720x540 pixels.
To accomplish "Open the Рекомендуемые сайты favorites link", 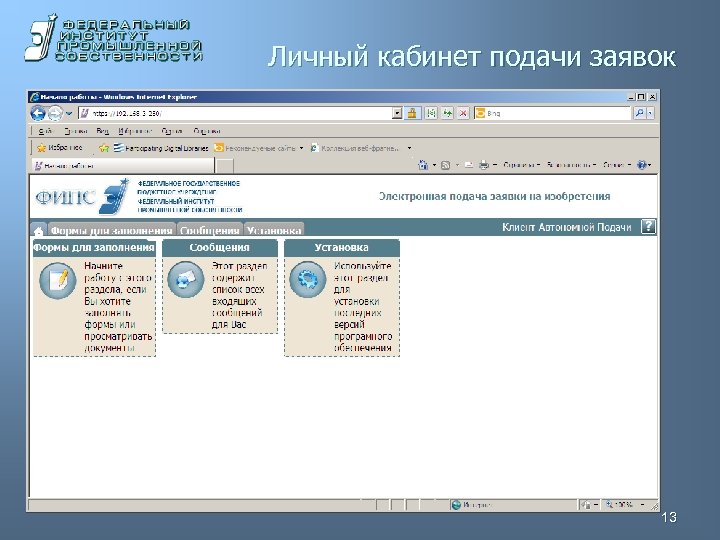I will click(x=255, y=148).
